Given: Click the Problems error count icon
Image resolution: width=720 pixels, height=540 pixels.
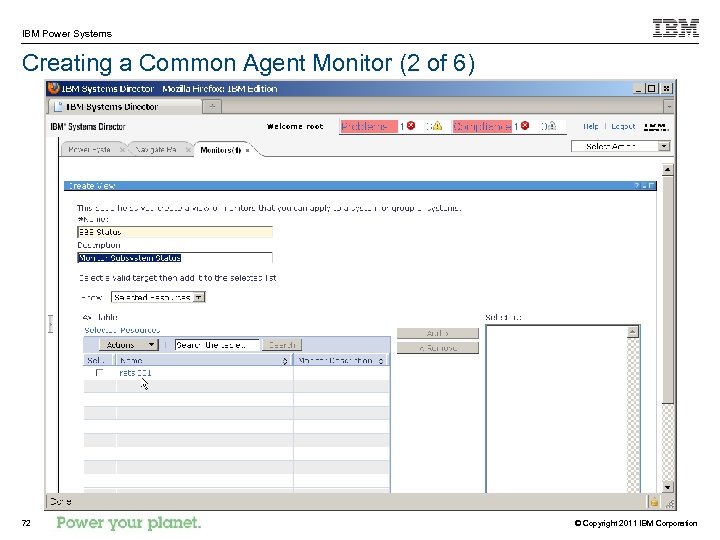Looking at the screenshot, I should point(411,125).
